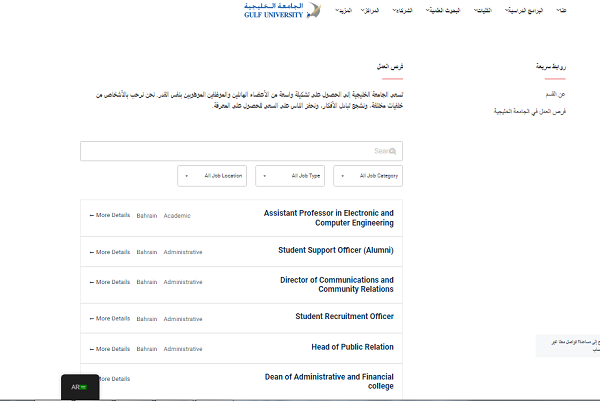600x401 pixels.
Task: Click Administrative on Student Recruitment Officer row
Action: coord(183,319)
